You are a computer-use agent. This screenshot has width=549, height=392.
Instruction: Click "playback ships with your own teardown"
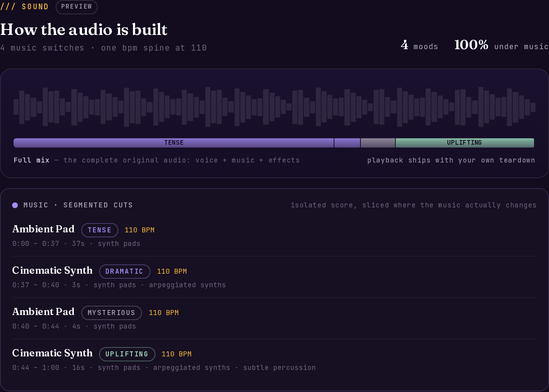click(451, 160)
